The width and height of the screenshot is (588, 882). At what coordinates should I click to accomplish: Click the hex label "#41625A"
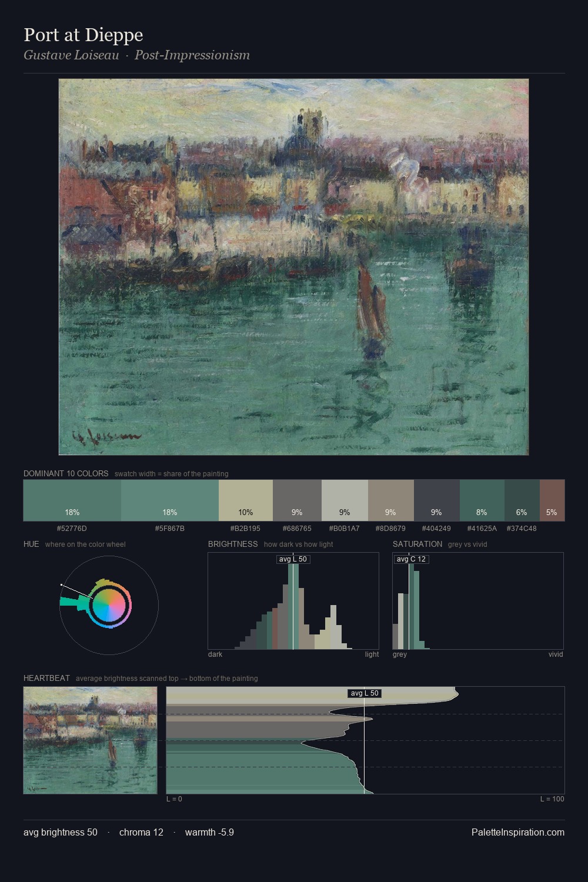click(482, 529)
